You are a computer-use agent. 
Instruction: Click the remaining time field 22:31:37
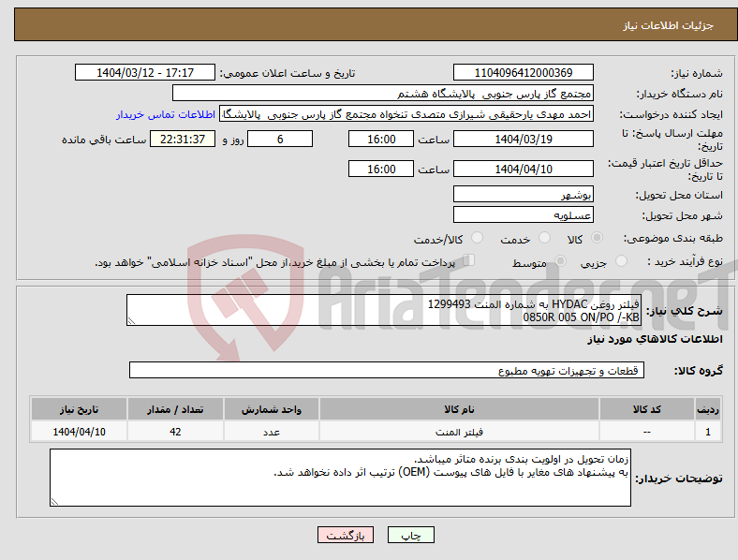(183, 139)
